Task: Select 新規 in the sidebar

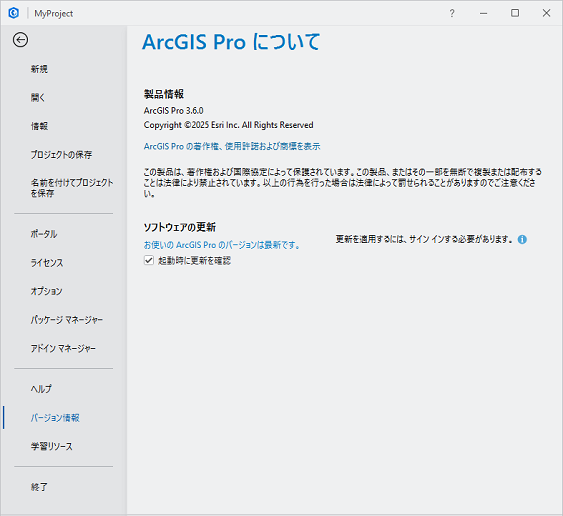Action: 39,69
